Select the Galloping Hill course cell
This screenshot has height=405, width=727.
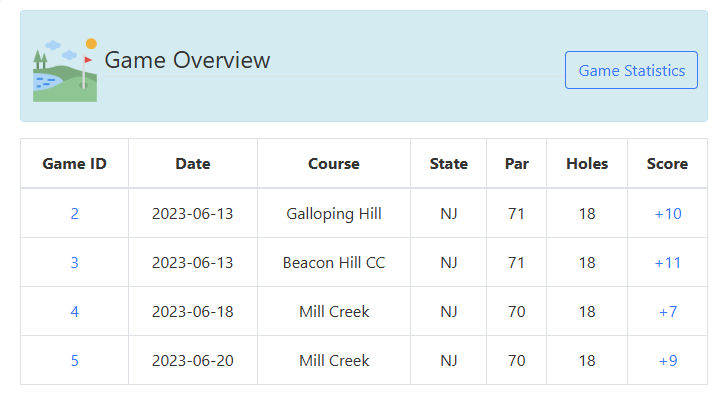[x=333, y=214]
